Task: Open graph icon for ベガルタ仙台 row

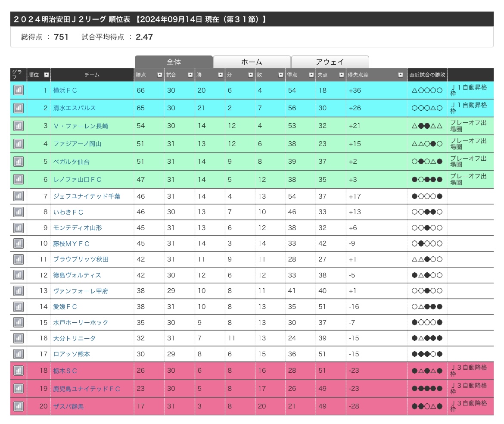Action: point(19,162)
